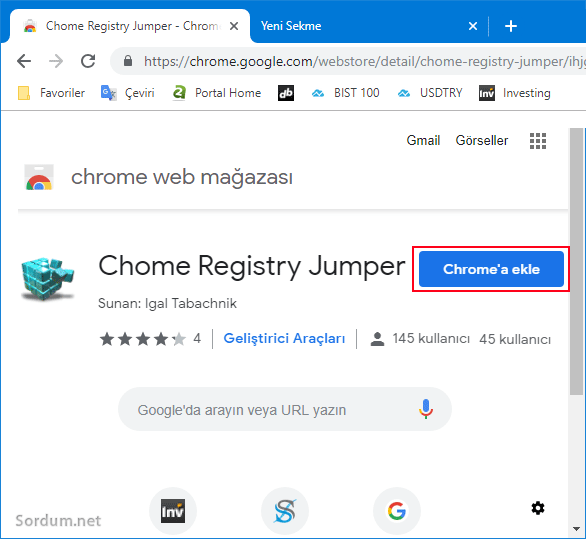Click the browser Back arrow
This screenshot has height=539, width=586.
pyautogui.click(x=24, y=61)
